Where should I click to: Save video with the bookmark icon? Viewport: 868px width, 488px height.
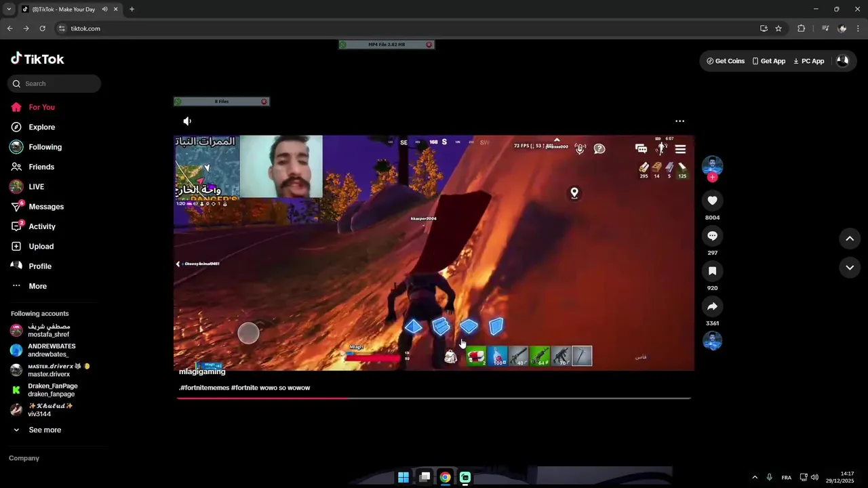coord(712,271)
